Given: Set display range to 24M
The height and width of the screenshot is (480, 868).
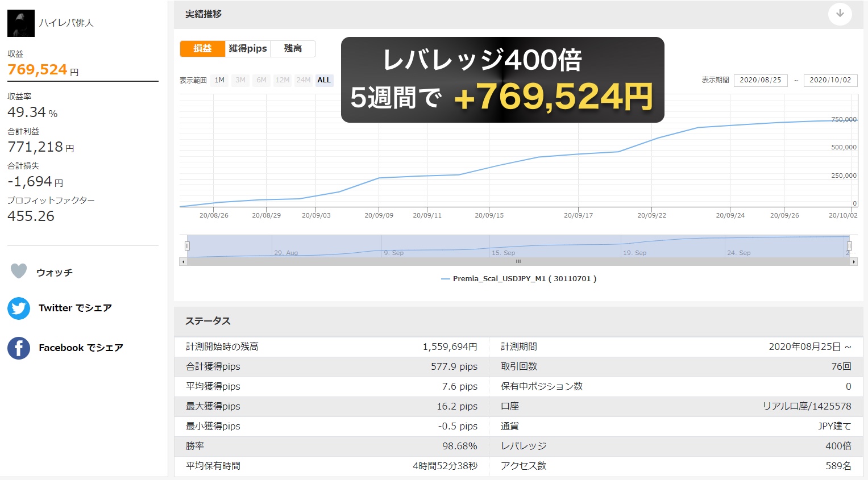Looking at the screenshot, I should point(304,80).
